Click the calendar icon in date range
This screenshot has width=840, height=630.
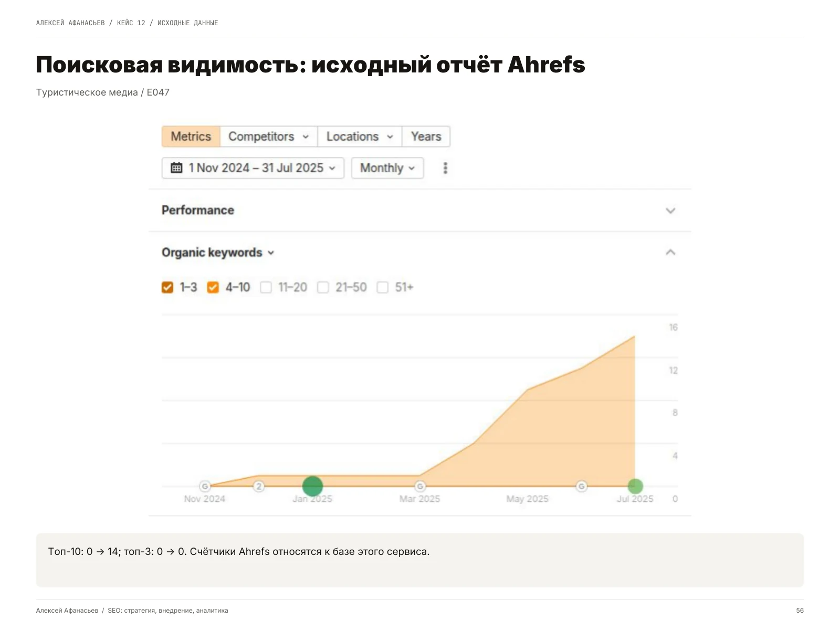point(176,168)
